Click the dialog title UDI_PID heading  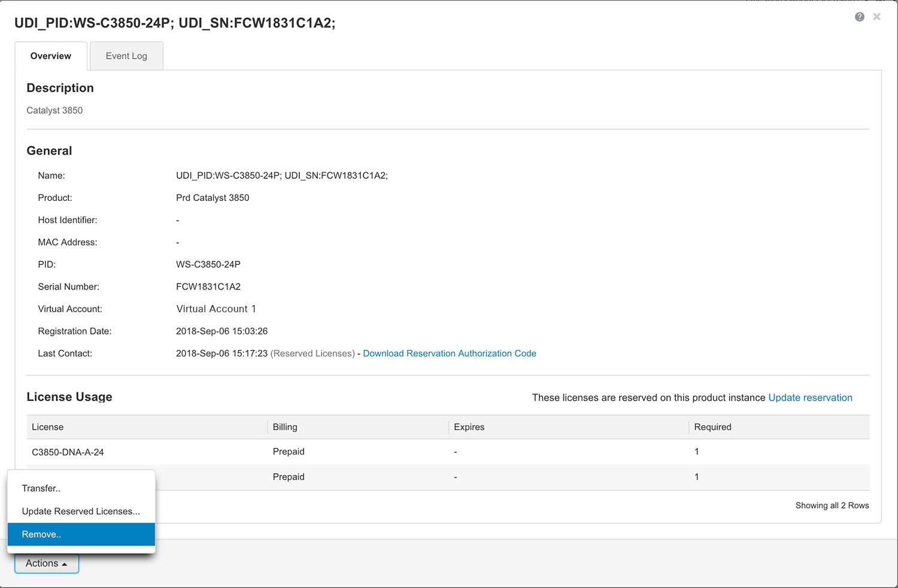(175, 23)
